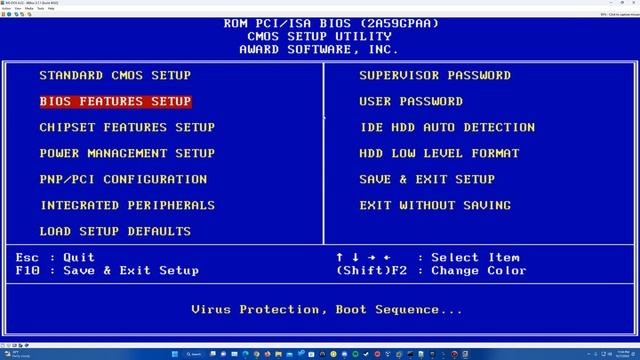The width and height of the screenshot is (640, 360).
Task: Open the Action menu
Action: 6,8
